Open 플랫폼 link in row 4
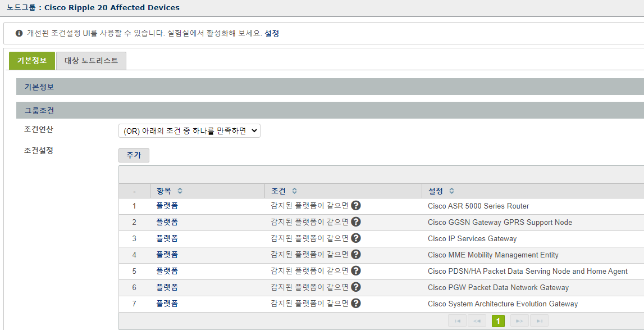644x330 pixels. point(167,255)
